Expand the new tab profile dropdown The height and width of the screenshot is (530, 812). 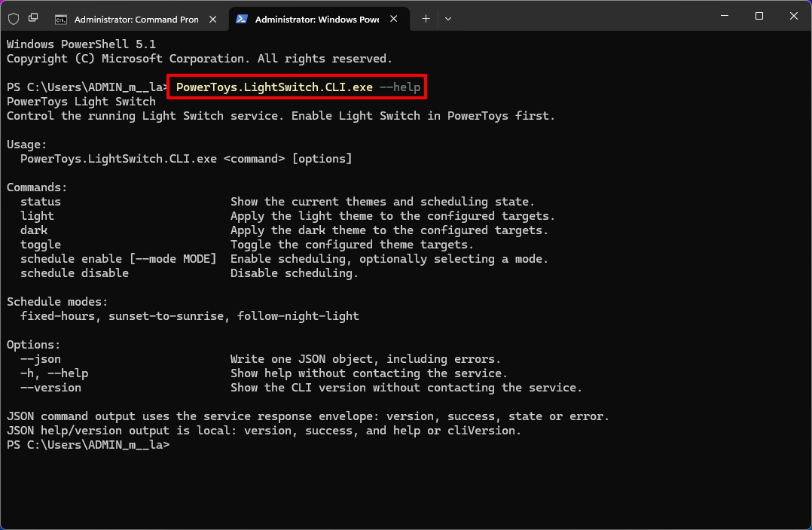tap(448, 19)
